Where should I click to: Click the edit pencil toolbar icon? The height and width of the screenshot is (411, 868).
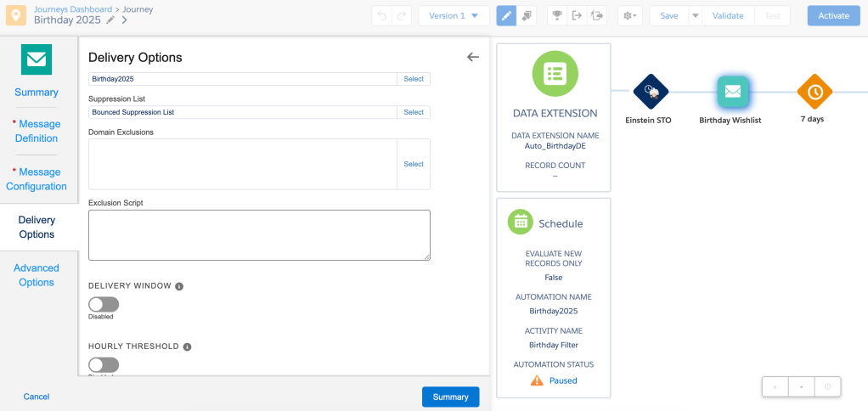point(506,15)
